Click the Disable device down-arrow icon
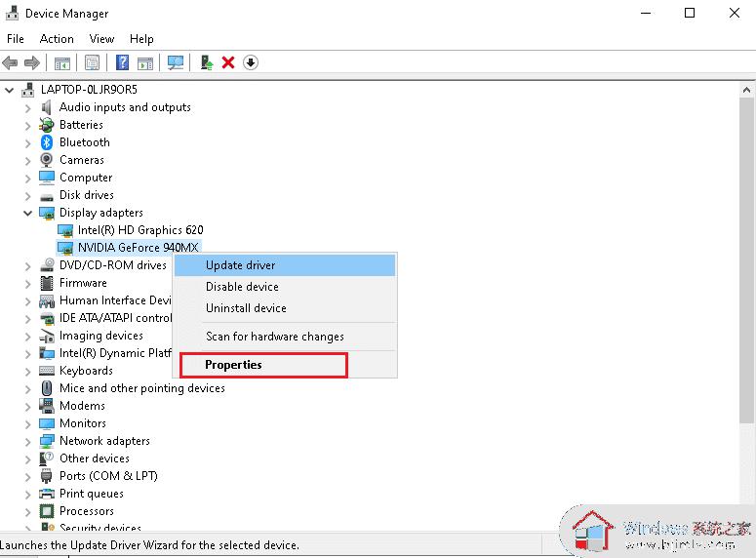Screen dimensions: 756x558 click(x=251, y=62)
